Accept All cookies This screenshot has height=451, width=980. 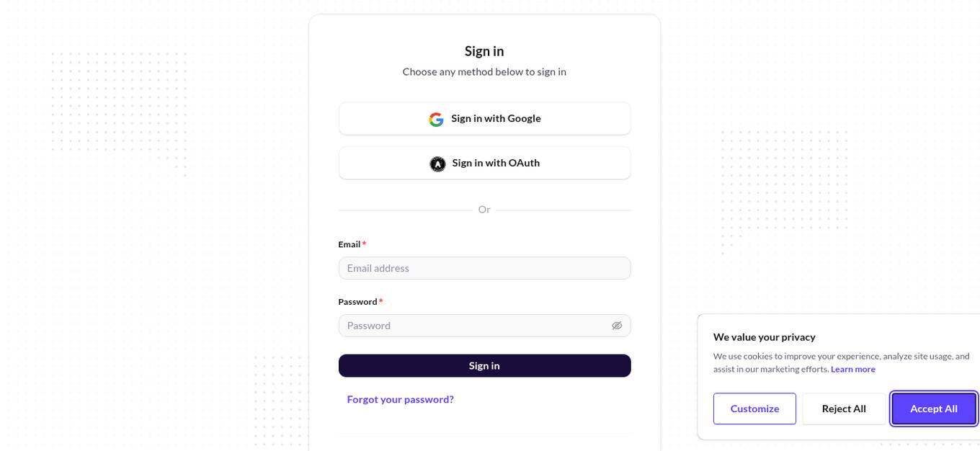(933, 408)
